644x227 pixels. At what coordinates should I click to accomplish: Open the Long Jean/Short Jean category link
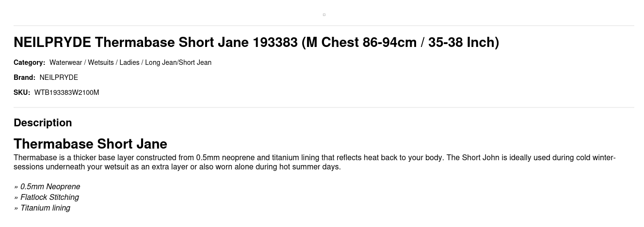pos(178,62)
